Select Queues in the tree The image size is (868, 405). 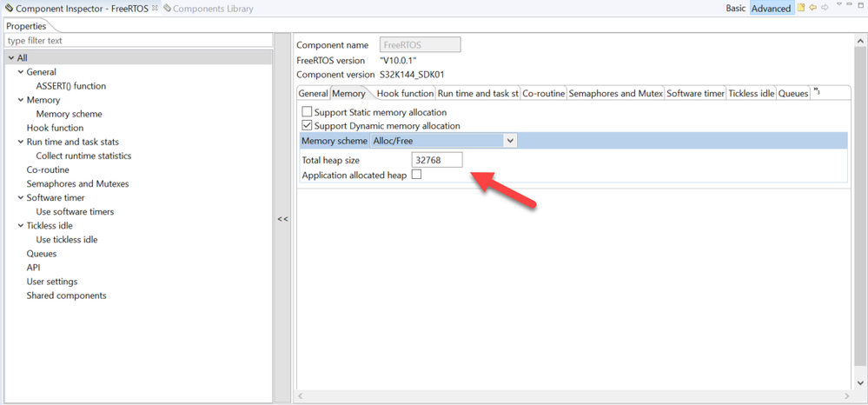[x=42, y=254]
